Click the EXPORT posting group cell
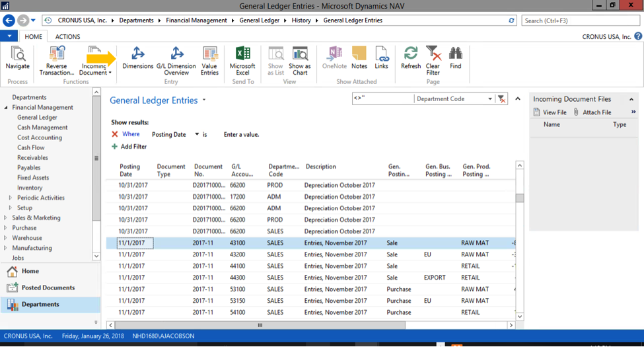 (435, 278)
